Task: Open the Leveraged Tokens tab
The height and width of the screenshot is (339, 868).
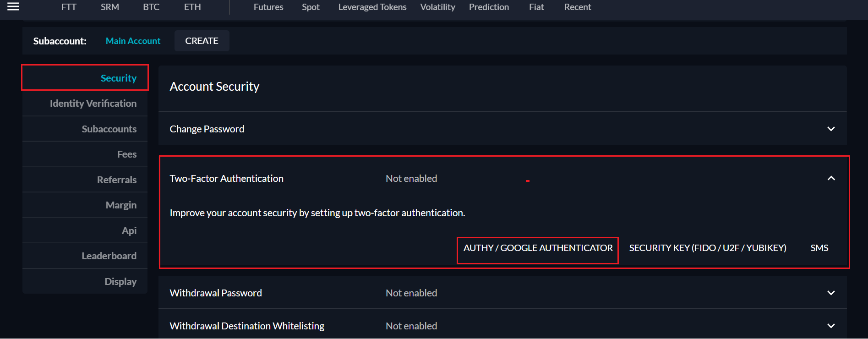Action: pyautogui.click(x=372, y=7)
